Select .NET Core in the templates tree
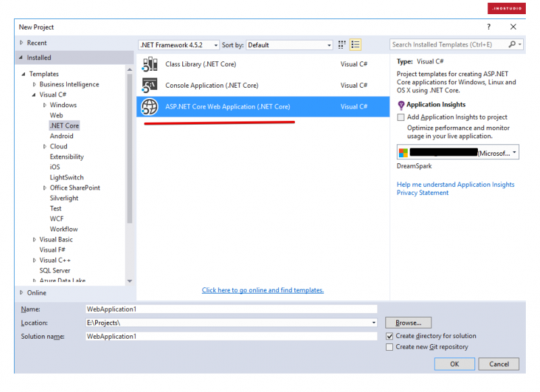The image size is (540, 392). [x=64, y=125]
